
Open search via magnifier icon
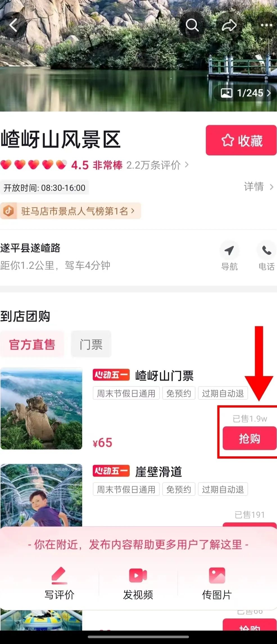192,26
